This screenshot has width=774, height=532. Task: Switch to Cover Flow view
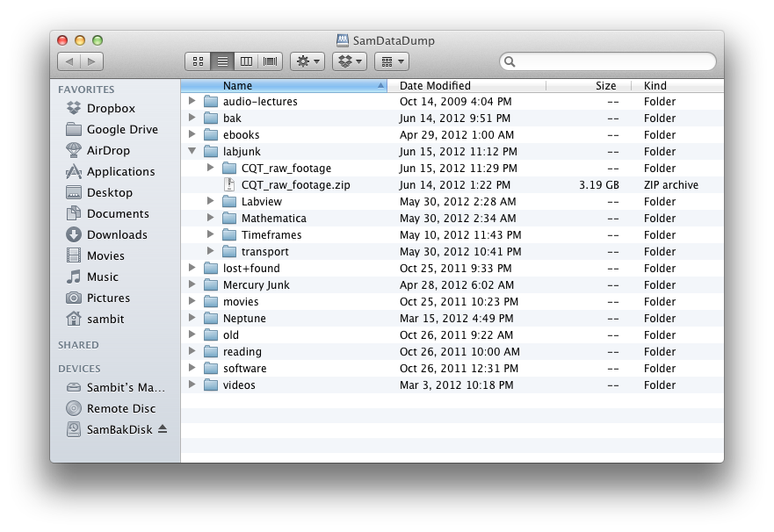[268, 61]
